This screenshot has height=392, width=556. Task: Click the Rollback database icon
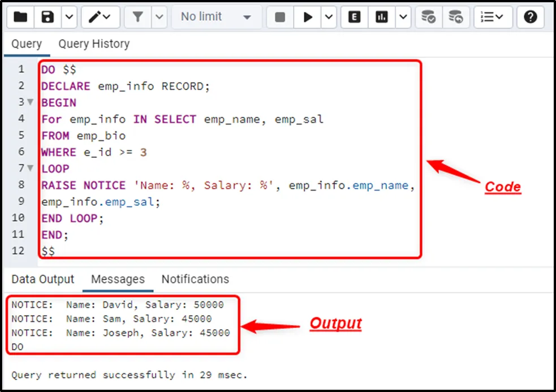pos(455,17)
